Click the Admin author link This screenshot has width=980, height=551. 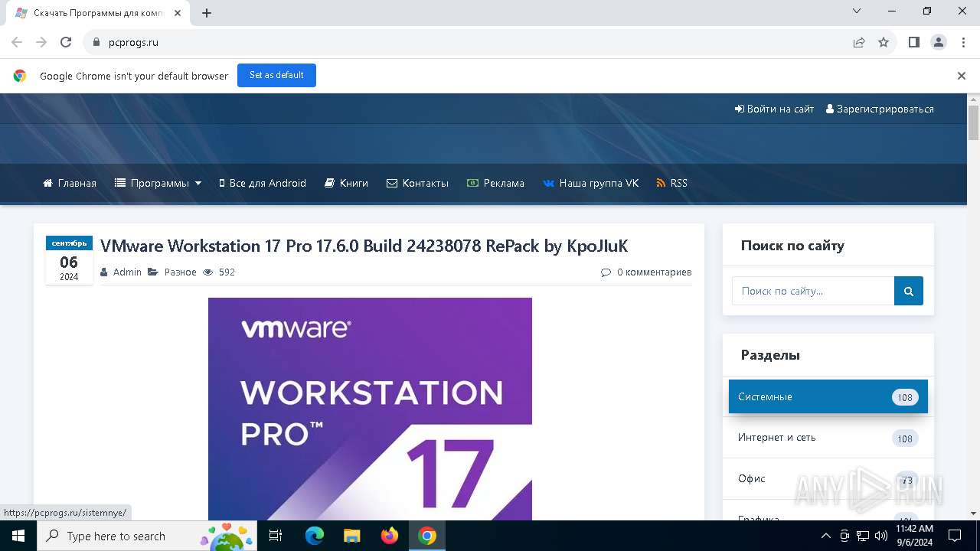tap(127, 272)
